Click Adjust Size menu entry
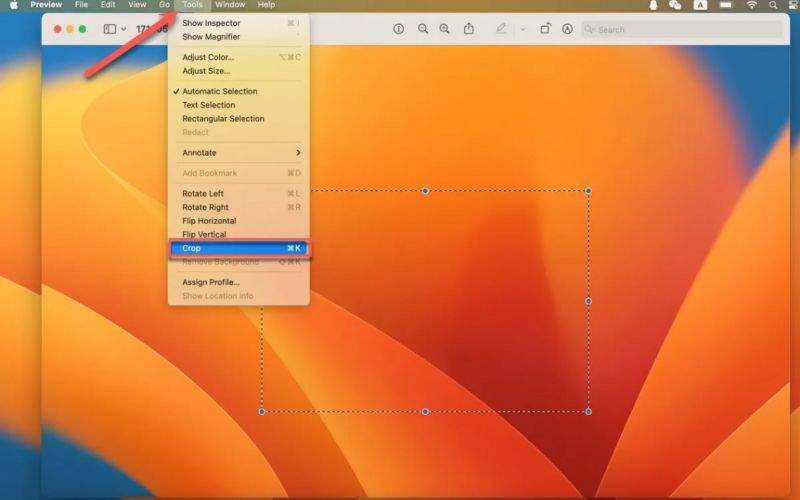This screenshot has height=500, width=800. click(206, 71)
